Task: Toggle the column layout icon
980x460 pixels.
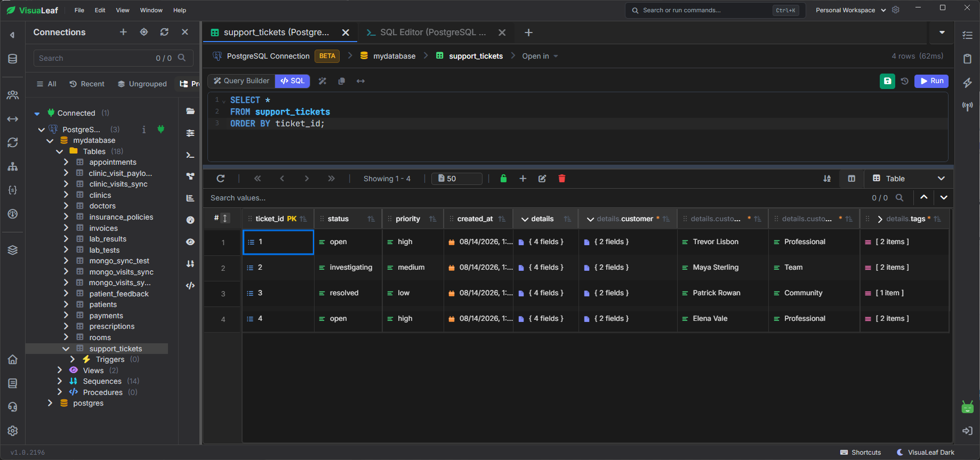Action: pos(852,179)
